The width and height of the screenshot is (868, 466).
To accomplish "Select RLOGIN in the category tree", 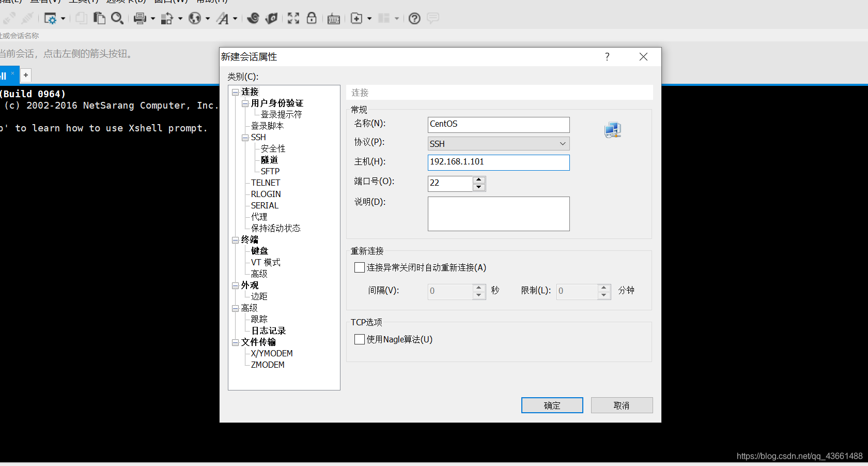I will [266, 194].
